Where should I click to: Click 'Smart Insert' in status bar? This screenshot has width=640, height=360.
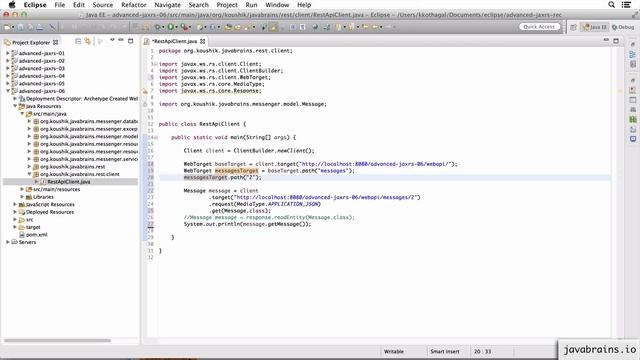444,351
